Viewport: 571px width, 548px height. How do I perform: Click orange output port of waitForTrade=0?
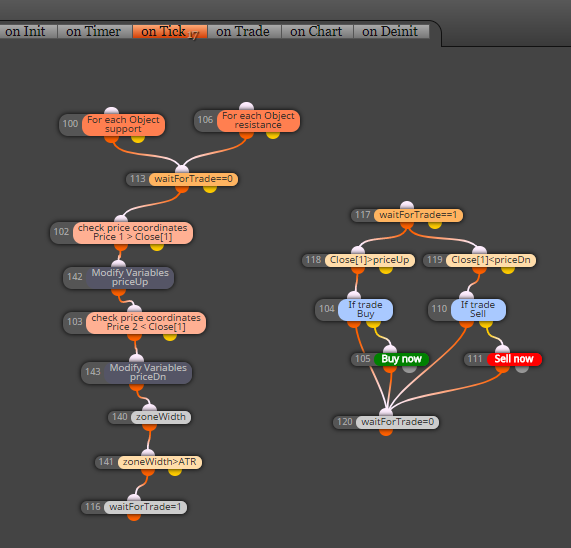pyautogui.click(x=386, y=432)
